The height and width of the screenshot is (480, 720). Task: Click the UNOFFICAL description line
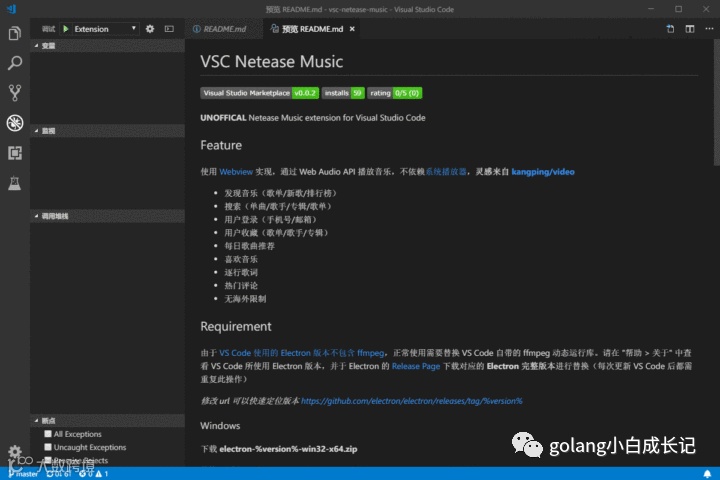313,118
